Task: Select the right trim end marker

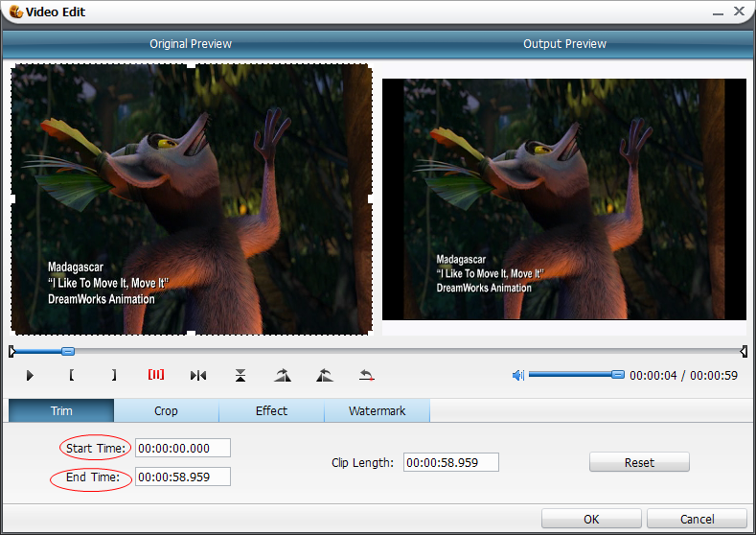Action: (x=744, y=351)
